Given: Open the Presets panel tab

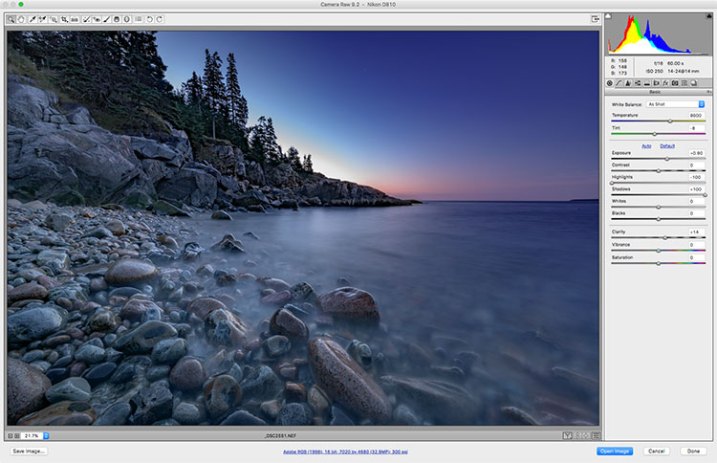Looking at the screenshot, I should (684, 83).
